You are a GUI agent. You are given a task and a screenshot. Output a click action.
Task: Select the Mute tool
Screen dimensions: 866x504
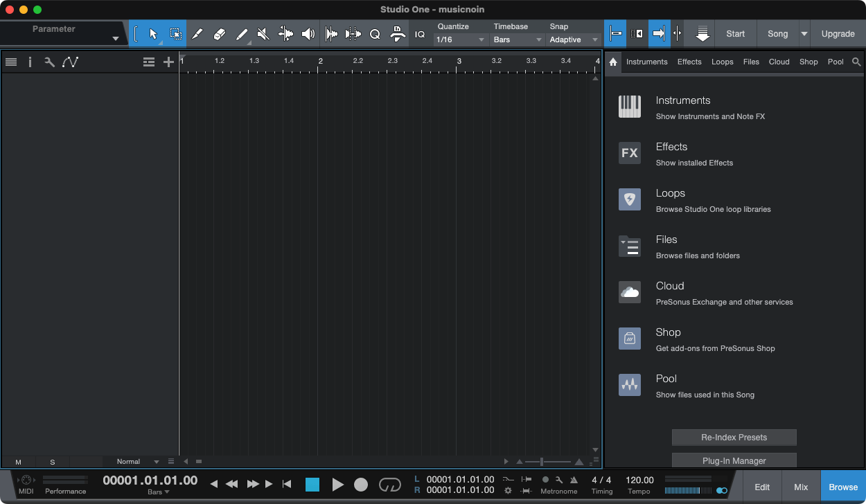tap(263, 34)
